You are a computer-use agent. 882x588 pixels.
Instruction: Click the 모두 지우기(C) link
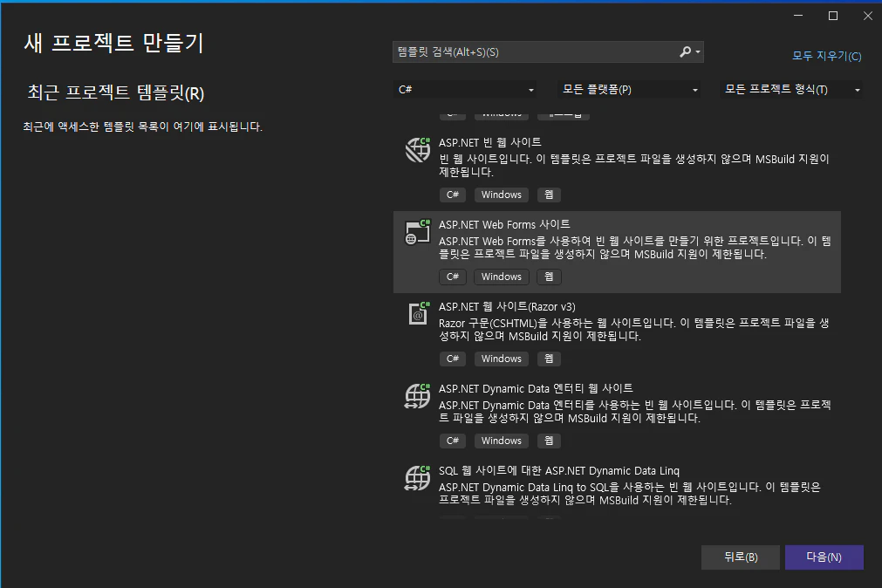coord(827,56)
